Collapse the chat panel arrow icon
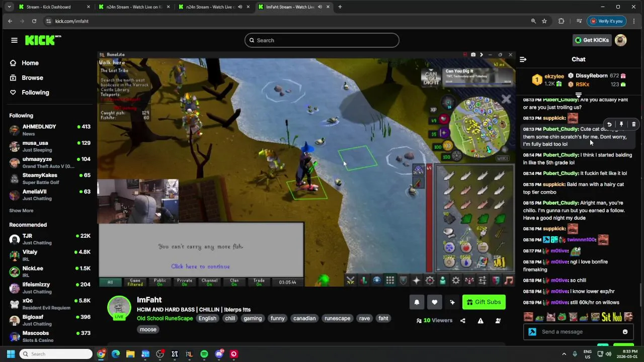This screenshot has width=644, height=362. 523,59
